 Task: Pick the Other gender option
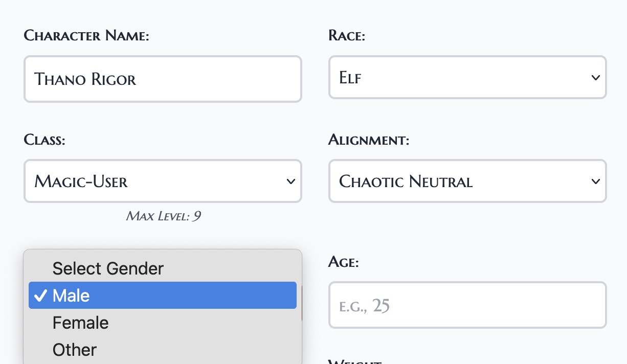pos(75,350)
